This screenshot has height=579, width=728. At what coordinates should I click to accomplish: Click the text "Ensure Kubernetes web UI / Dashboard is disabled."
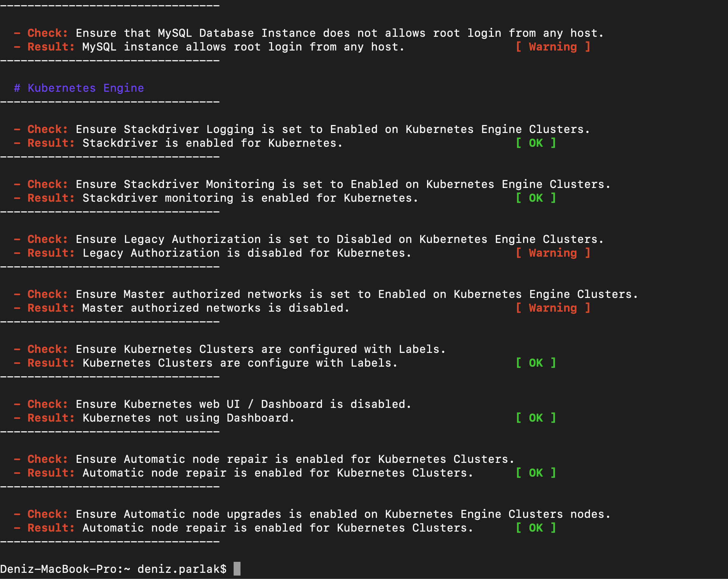pos(243,404)
